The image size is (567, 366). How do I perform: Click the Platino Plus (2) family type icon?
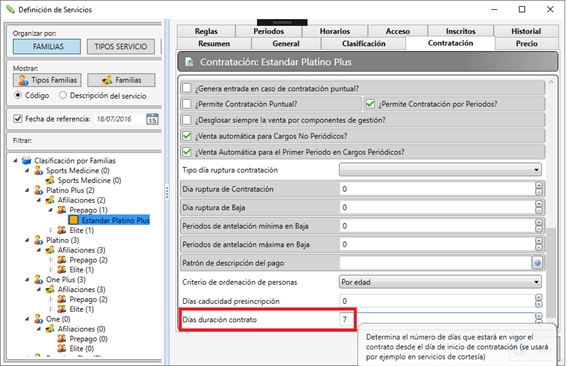click(x=38, y=190)
